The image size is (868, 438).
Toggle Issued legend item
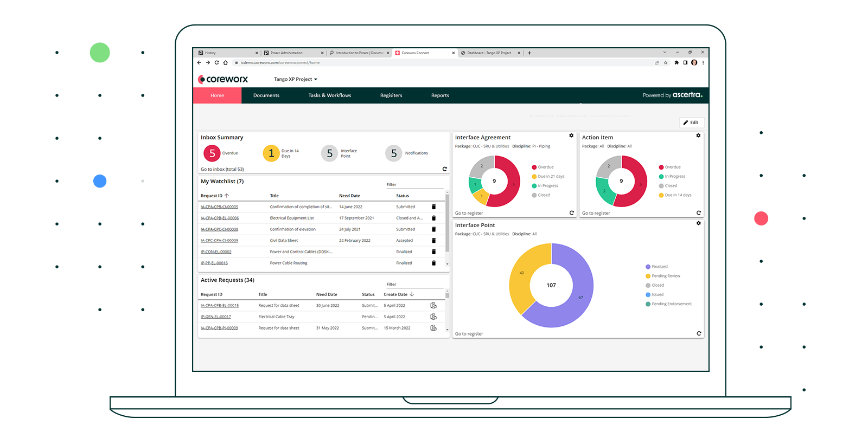[x=655, y=294]
